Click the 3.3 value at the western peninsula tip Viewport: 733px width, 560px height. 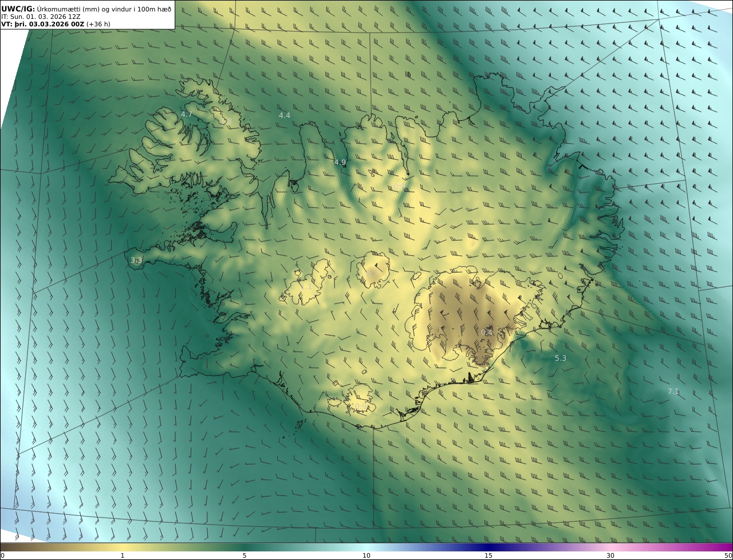136,261
